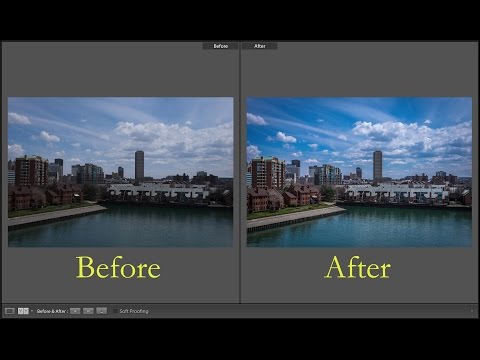Copy After settings to Before button
480x360 pixels.
(88, 311)
